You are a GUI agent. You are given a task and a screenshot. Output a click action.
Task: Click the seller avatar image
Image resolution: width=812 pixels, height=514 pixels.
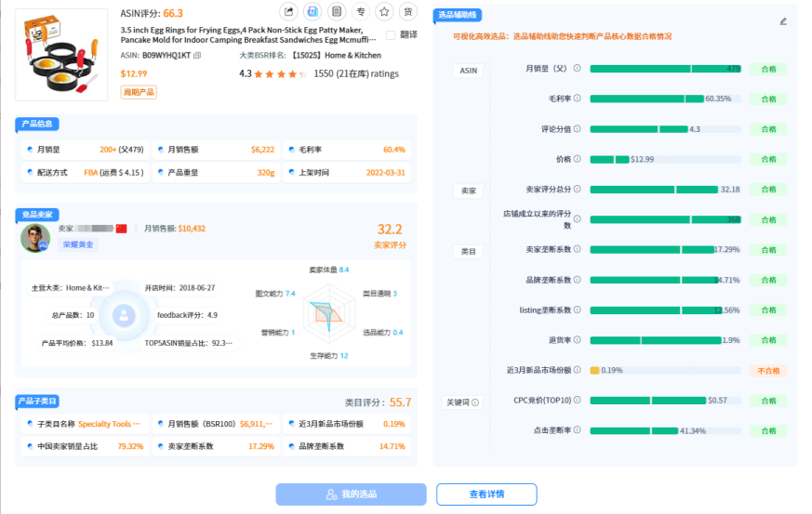click(x=36, y=238)
